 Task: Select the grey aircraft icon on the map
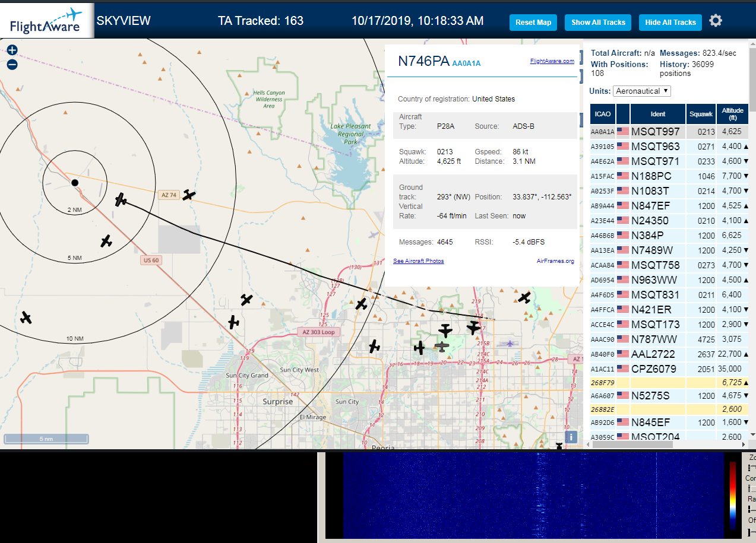point(442,346)
